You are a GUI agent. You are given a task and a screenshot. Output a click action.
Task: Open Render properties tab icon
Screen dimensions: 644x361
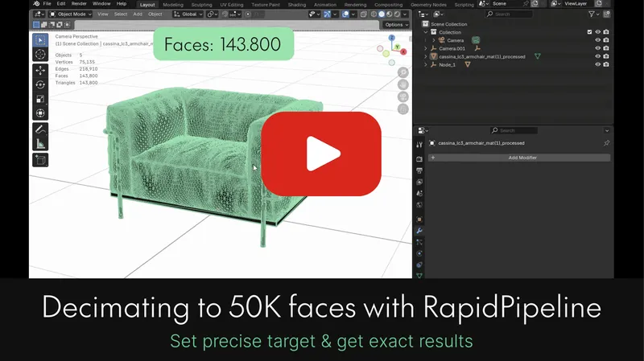(x=419, y=159)
